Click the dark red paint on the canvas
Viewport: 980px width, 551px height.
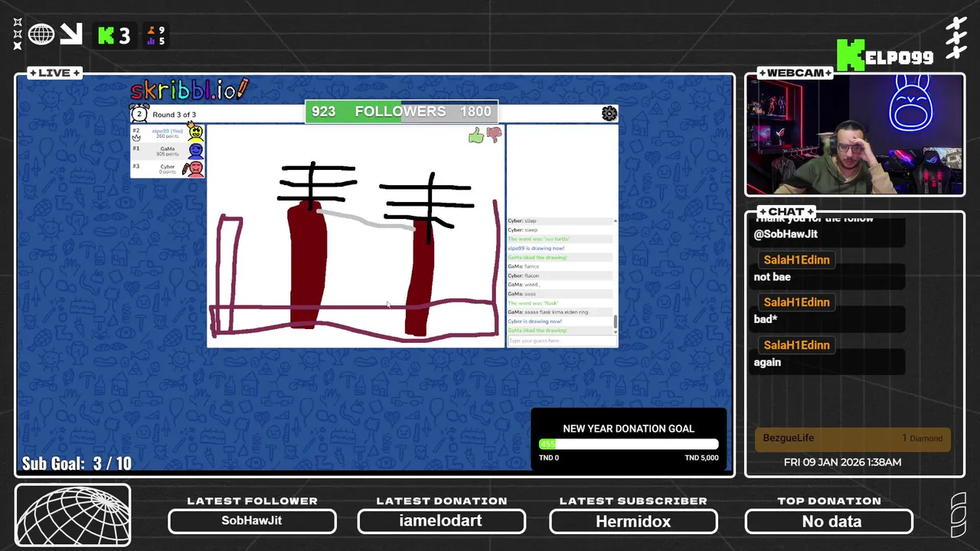click(x=307, y=264)
